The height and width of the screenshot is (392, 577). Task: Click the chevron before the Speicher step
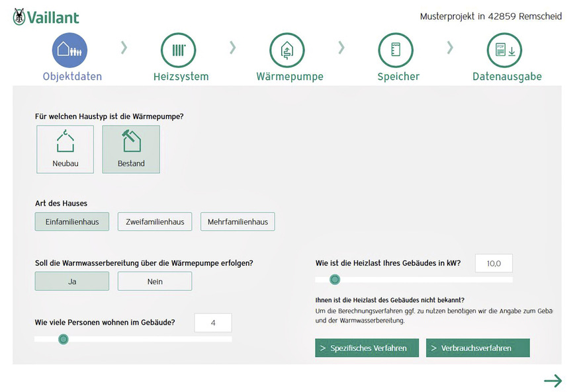click(341, 48)
